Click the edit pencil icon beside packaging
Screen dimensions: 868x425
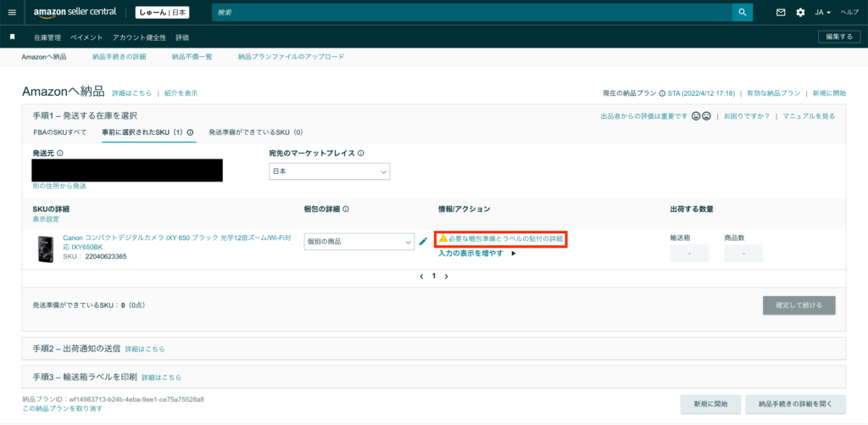[x=424, y=242]
